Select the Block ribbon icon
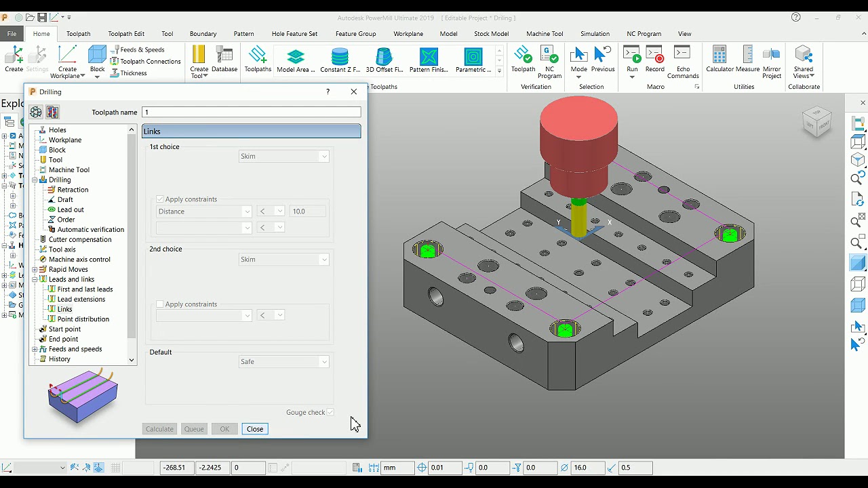 click(x=98, y=62)
